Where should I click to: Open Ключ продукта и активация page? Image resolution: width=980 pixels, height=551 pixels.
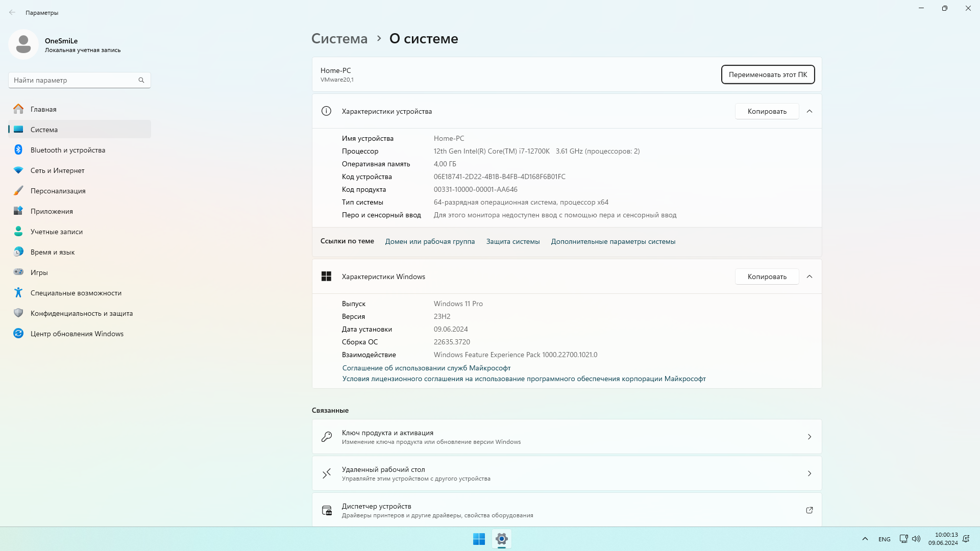tap(566, 436)
